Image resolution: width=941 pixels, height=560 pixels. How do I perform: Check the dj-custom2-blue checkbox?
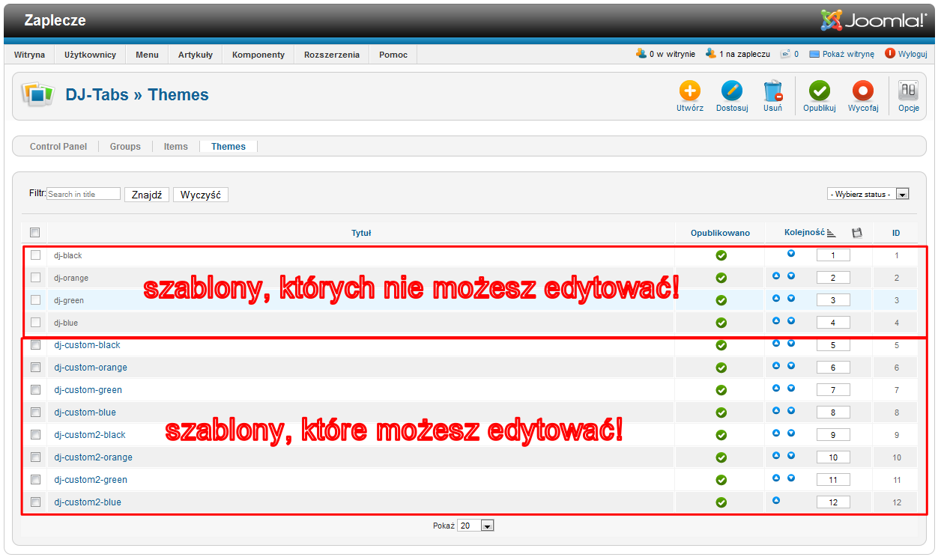[x=35, y=502]
